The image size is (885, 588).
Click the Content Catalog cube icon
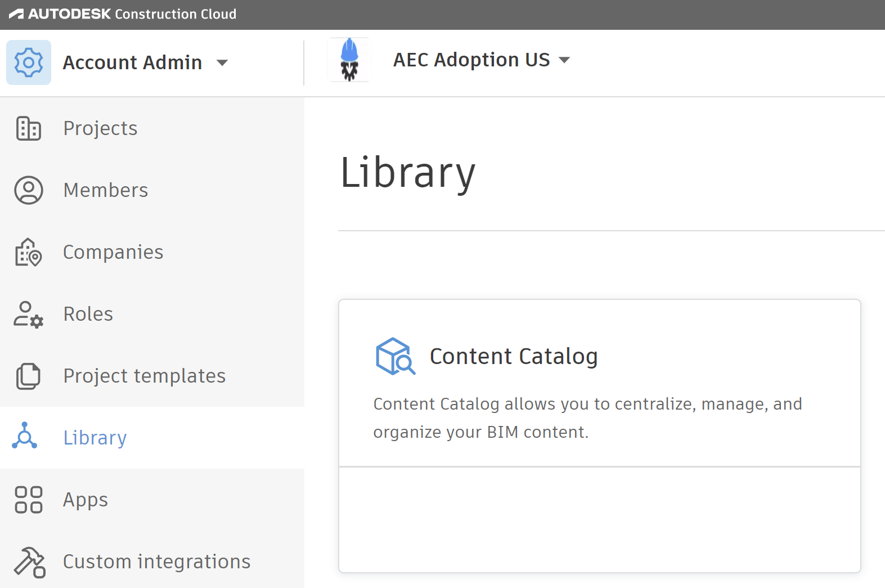pos(395,356)
